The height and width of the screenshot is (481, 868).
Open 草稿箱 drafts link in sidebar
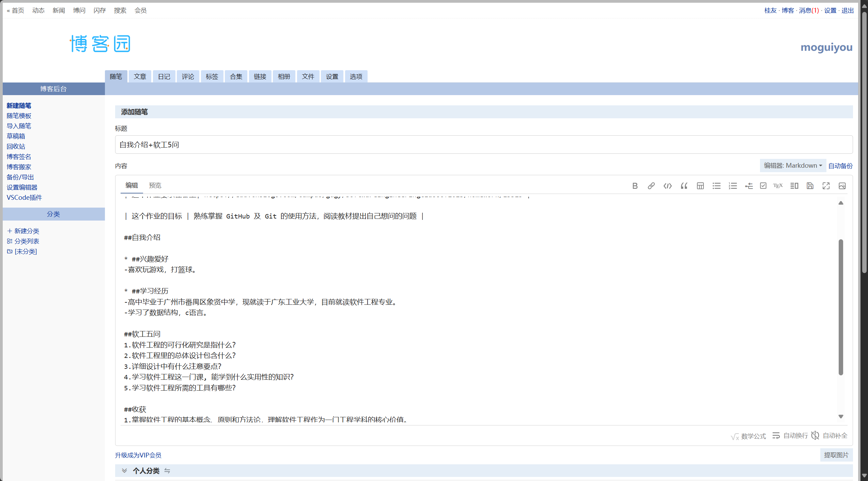click(16, 136)
